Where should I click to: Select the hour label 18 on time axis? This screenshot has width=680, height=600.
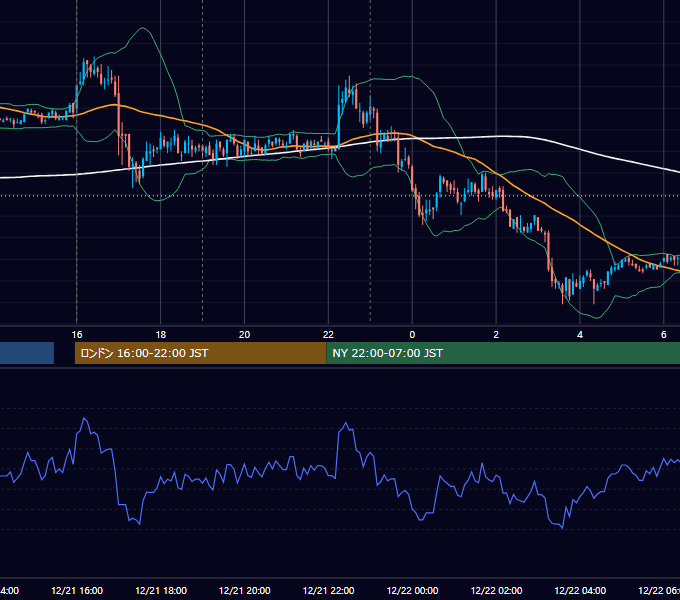pyautogui.click(x=160, y=335)
